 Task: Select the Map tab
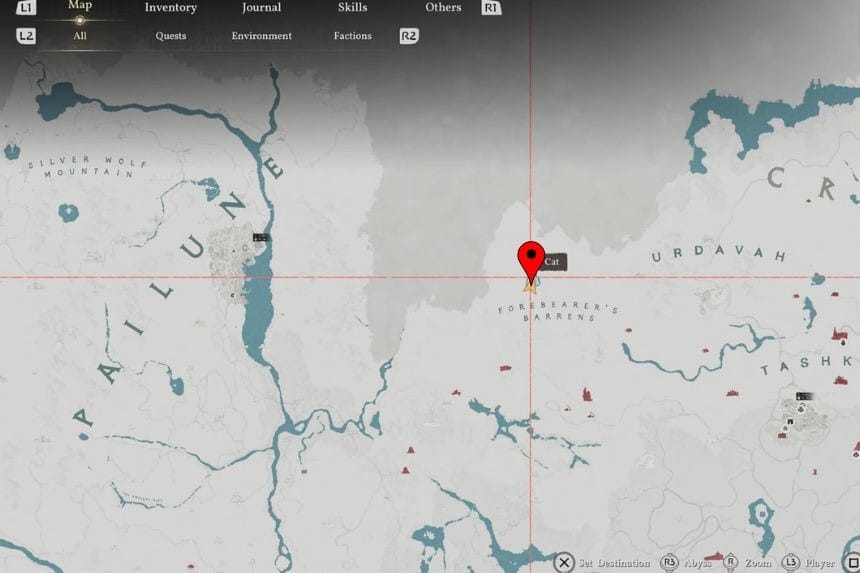tap(80, 6)
